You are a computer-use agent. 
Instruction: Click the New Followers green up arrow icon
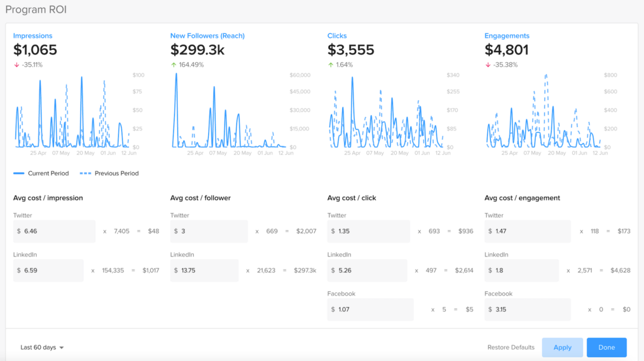pyautogui.click(x=173, y=65)
